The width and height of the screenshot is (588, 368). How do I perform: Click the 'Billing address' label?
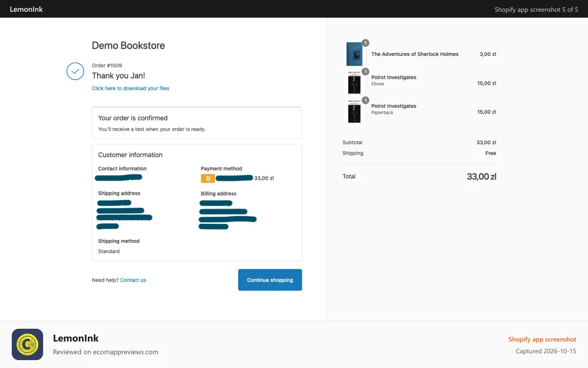click(x=219, y=193)
